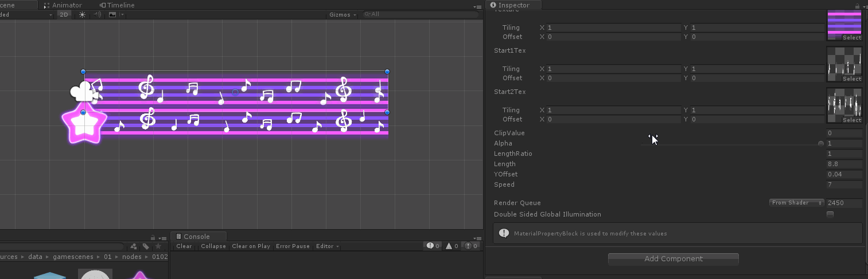The width and height of the screenshot is (868, 279).
Task: Click 'nodes' in Project breadcrumb
Action: pyautogui.click(x=132, y=257)
